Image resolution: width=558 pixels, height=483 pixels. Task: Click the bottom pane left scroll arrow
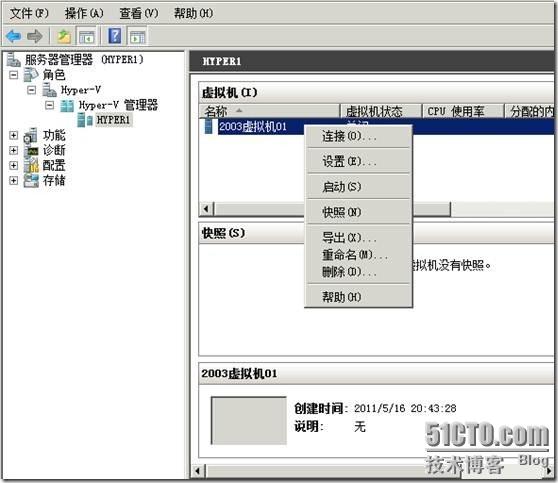click(x=198, y=471)
